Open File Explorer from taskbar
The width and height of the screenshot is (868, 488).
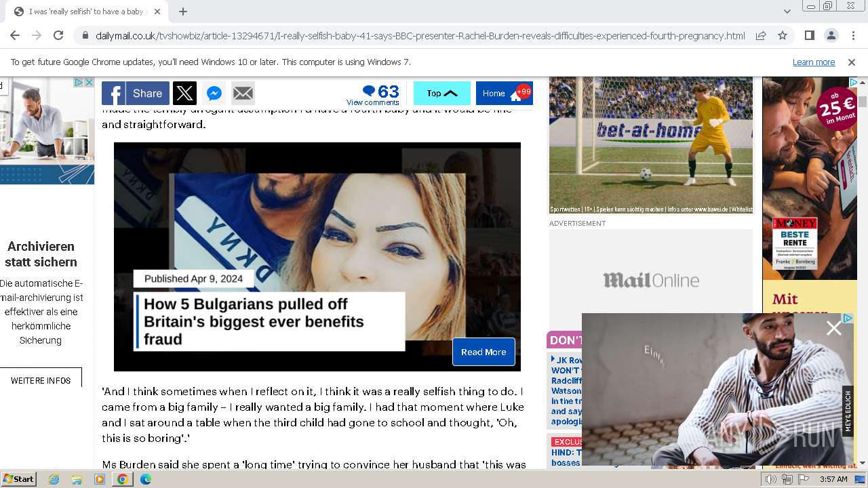click(77, 479)
